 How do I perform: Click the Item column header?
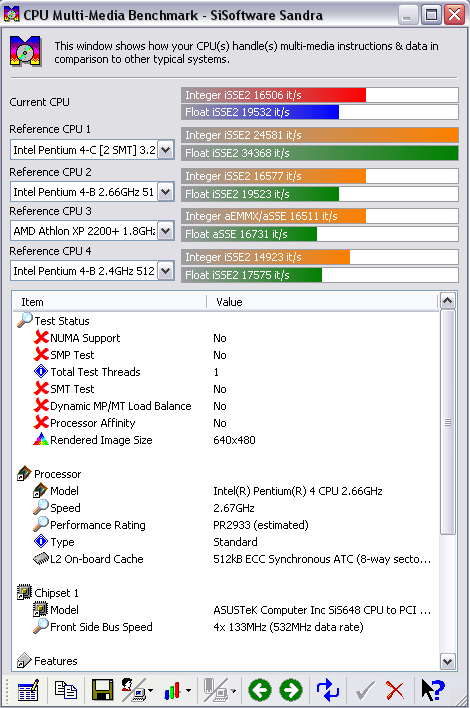pos(110,302)
